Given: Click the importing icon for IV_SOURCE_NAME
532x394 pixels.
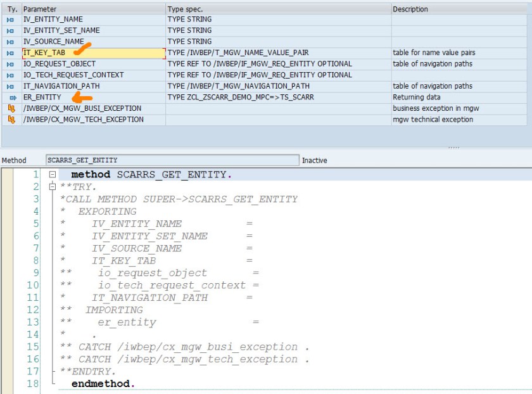Looking at the screenshot, I should pos(11,42).
